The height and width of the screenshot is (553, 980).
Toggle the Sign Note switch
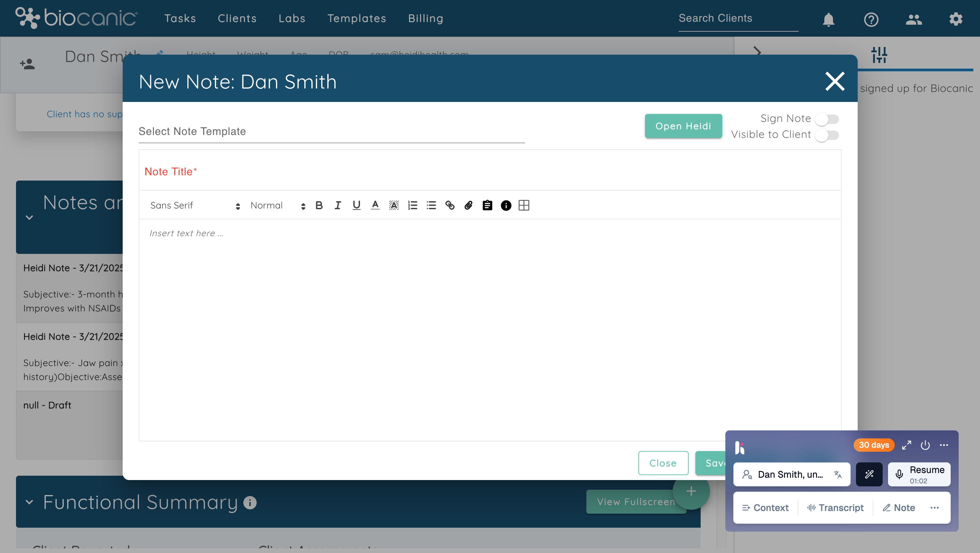click(x=827, y=119)
